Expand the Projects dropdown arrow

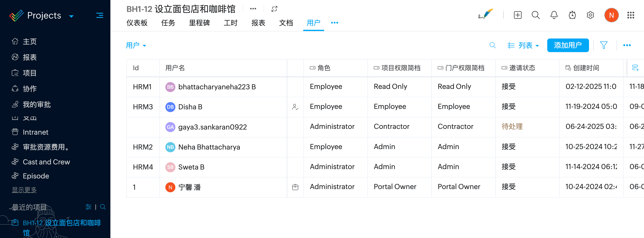(x=71, y=16)
